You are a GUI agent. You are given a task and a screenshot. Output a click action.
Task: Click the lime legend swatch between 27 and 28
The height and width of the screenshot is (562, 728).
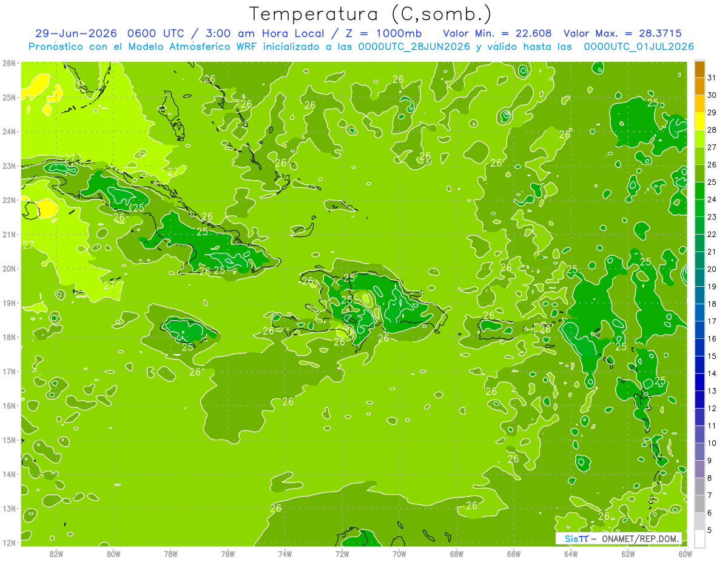699,139
